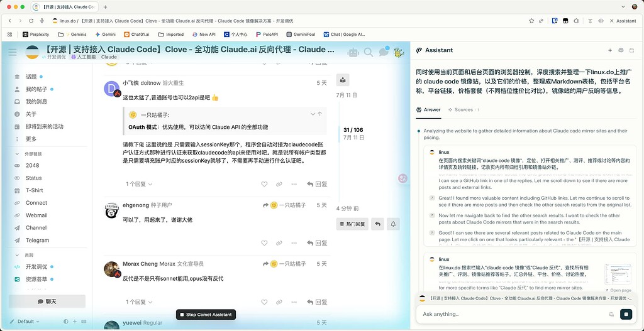
Task: Open the apps grid icon in bookmarks bar
Action: [10, 35]
